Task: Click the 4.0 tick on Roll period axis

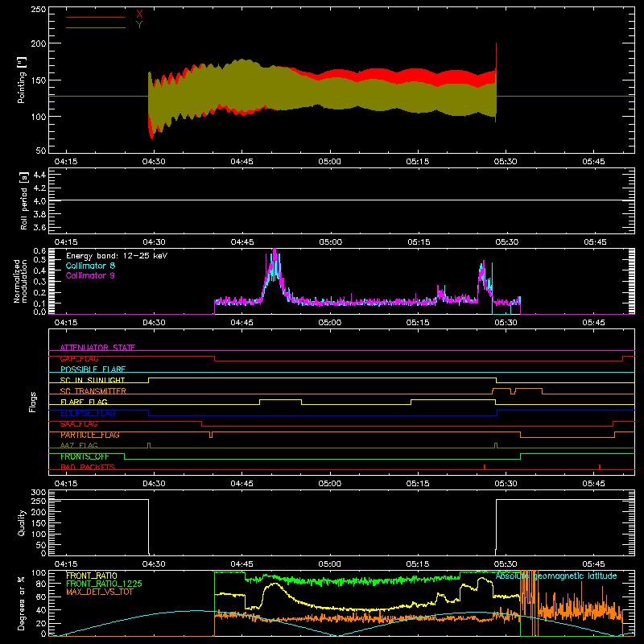Action: tap(39, 200)
